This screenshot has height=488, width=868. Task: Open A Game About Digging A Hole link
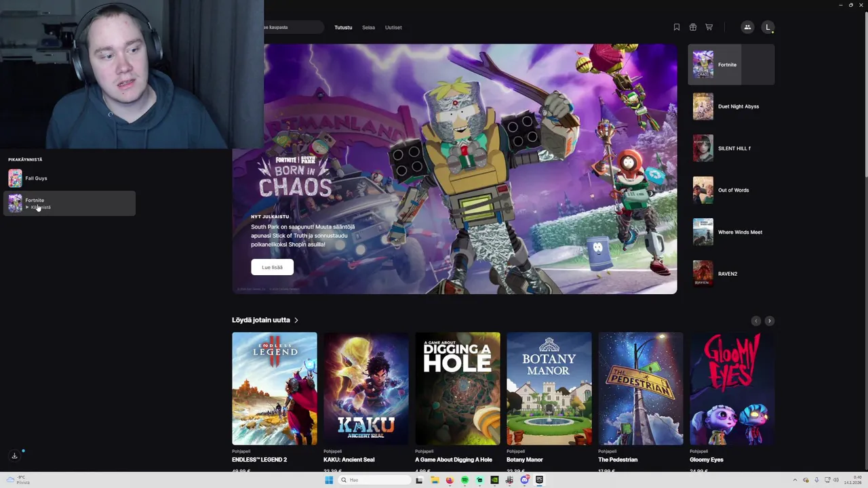(x=454, y=460)
